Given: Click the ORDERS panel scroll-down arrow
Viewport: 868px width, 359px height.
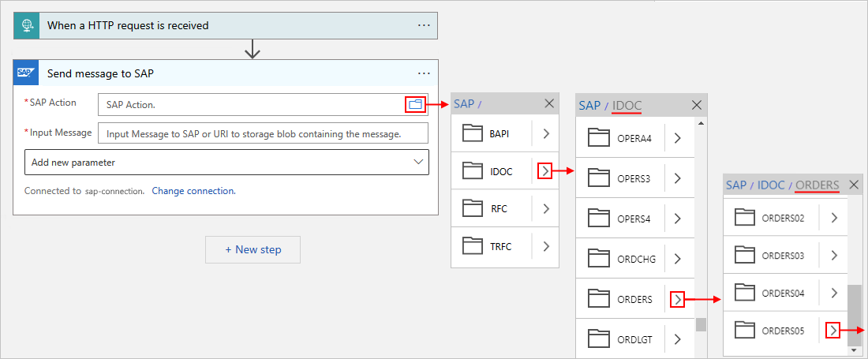Looking at the screenshot, I should click(855, 350).
